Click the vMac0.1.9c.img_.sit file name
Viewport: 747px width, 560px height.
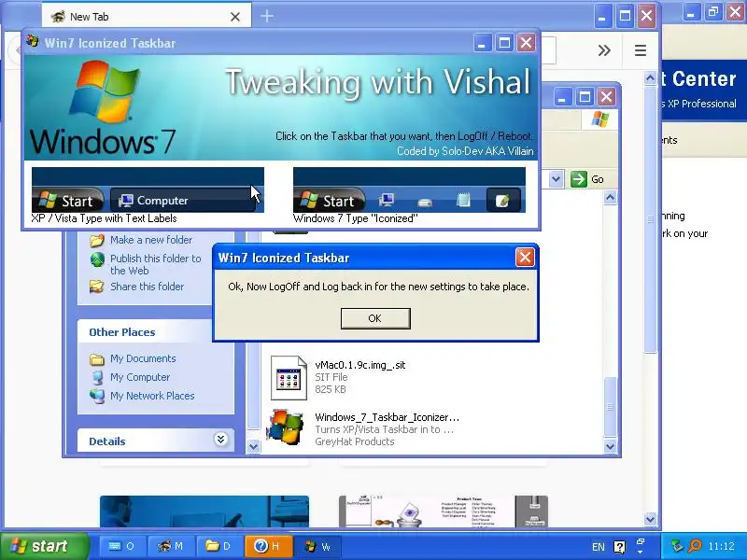(360, 365)
